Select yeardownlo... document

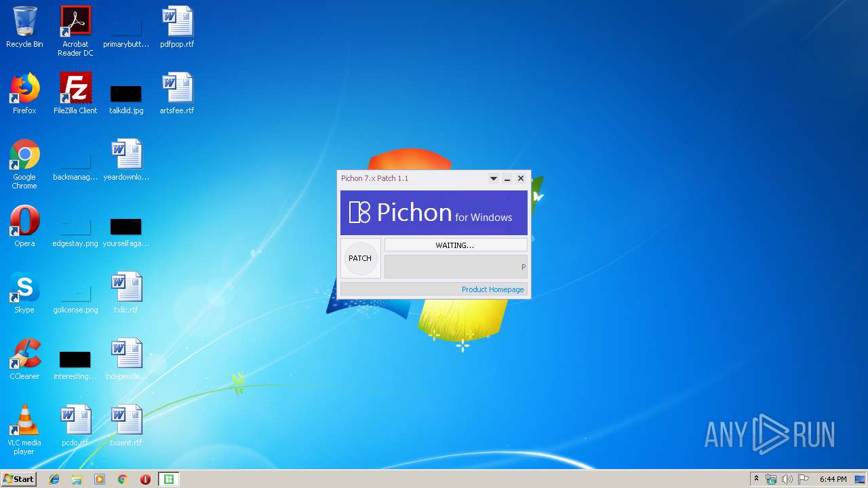126,161
